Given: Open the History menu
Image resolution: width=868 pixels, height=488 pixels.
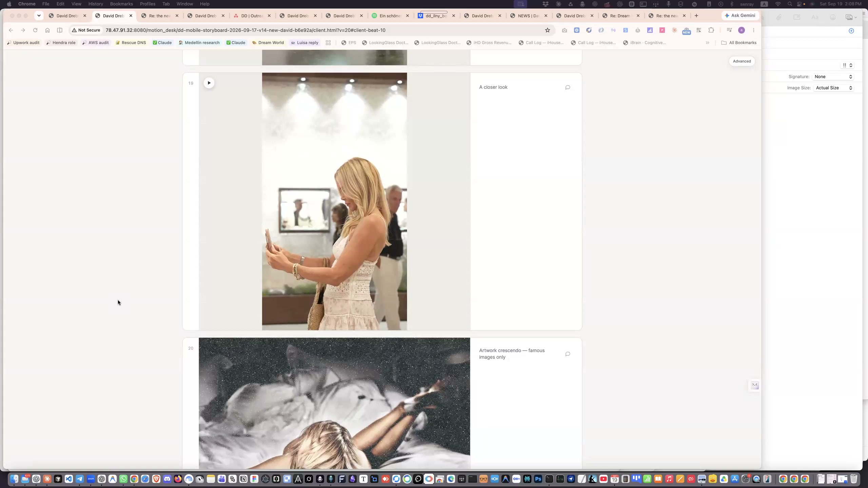Looking at the screenshot, I should coord(96,4).
